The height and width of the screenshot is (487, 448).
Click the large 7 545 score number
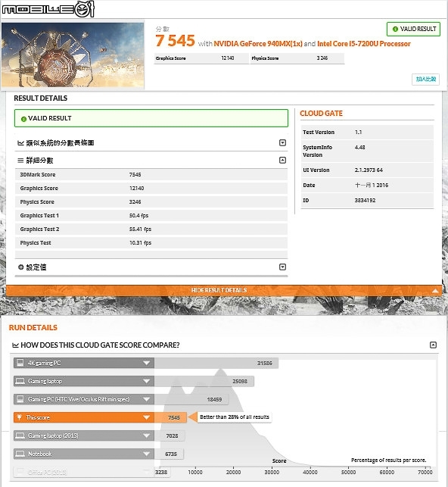pyautogui.click(x=176, y=41)
